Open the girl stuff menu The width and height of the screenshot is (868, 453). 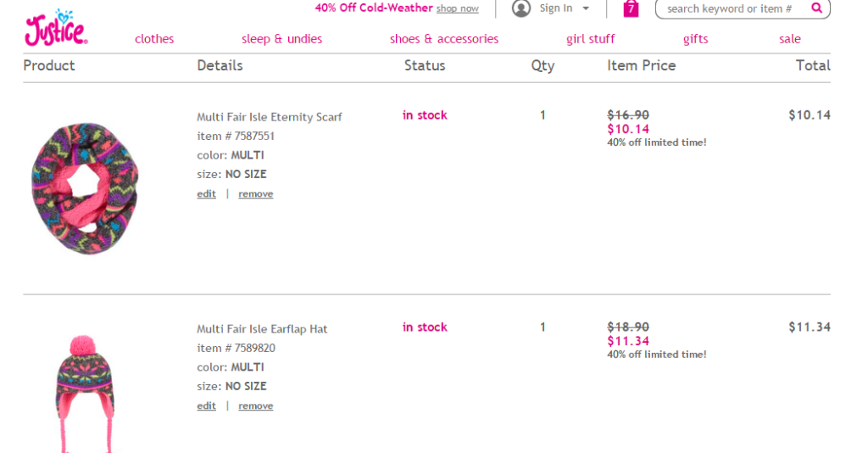click(x=591, y=39)
